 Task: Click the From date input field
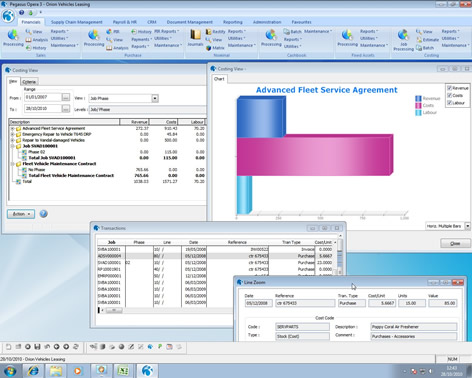click(x=43, y=97)
